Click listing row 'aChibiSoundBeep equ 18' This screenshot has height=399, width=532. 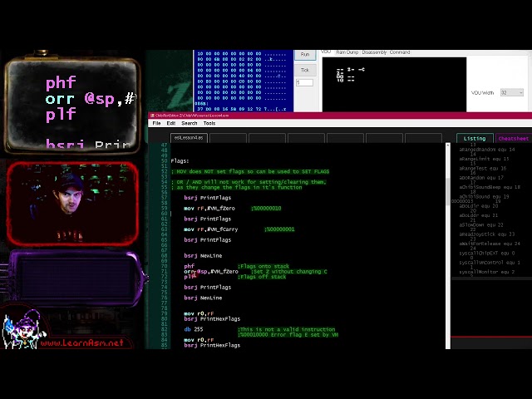[490, 187]
